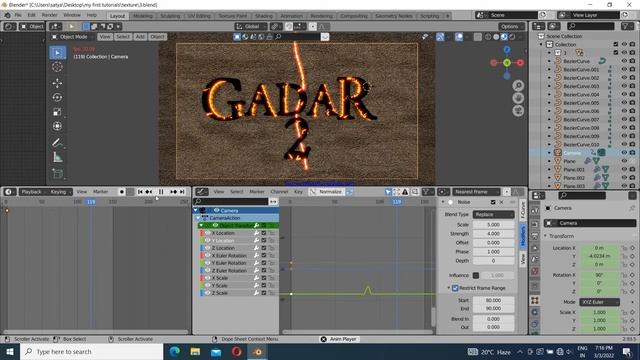Select the Z Location channel row
The height and width of the screenshot is (360, 640).
click(239, 248)
